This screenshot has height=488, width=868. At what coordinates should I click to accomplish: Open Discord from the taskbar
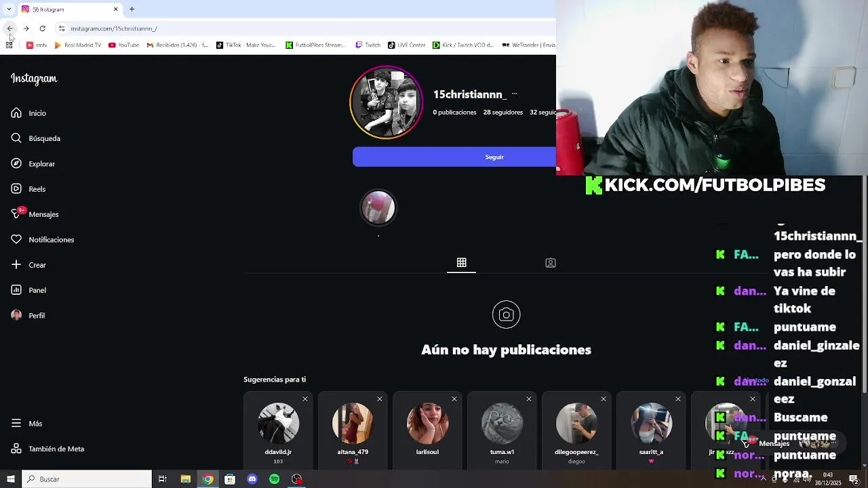252,479
